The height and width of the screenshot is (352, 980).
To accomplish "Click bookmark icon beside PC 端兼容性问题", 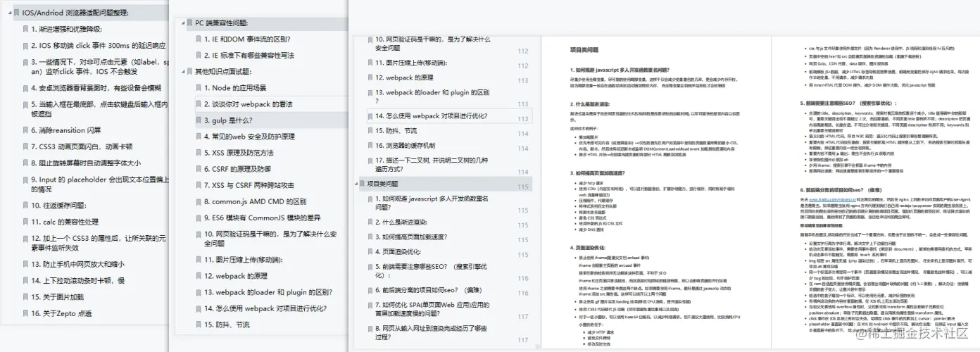I will [x=189, y=23].
